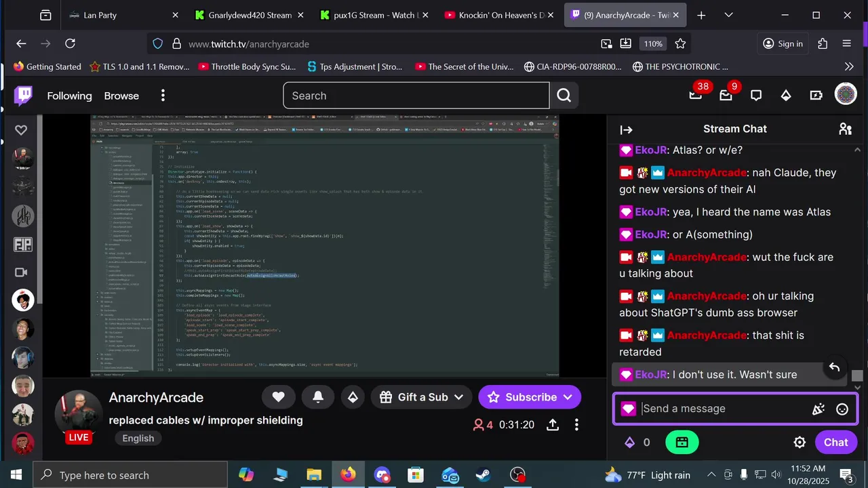This screenshot has width=868, height=488.
Task: Open the AnarchyArcade channel name link
Action: click(x=156, y=397)
